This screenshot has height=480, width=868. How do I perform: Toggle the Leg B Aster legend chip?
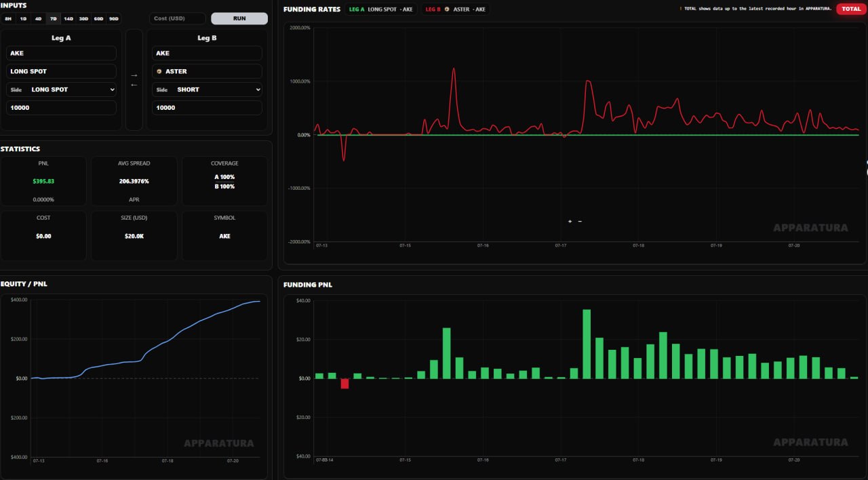coord(456,9)
